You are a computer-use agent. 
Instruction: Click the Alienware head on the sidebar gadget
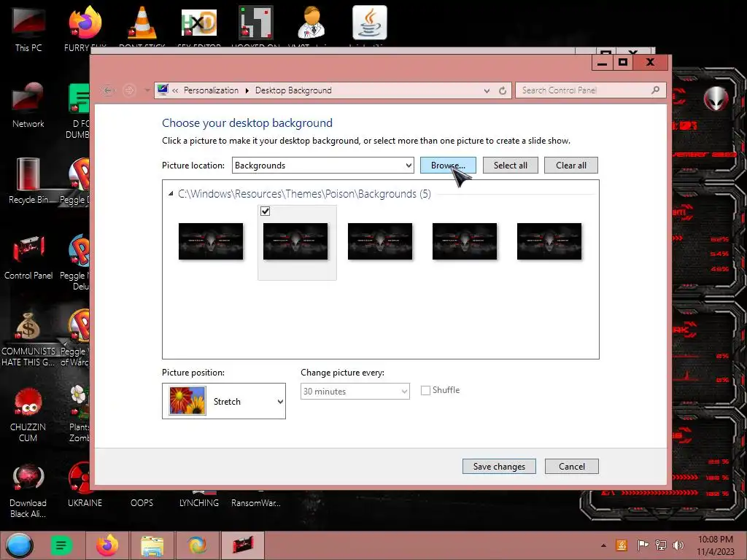716,99
